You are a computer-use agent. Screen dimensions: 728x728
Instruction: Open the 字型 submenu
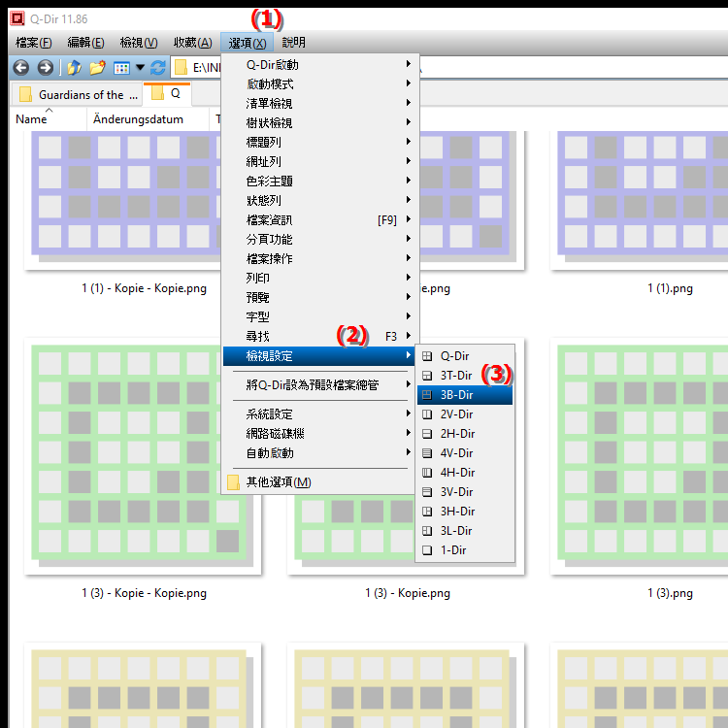pos(319,317)
